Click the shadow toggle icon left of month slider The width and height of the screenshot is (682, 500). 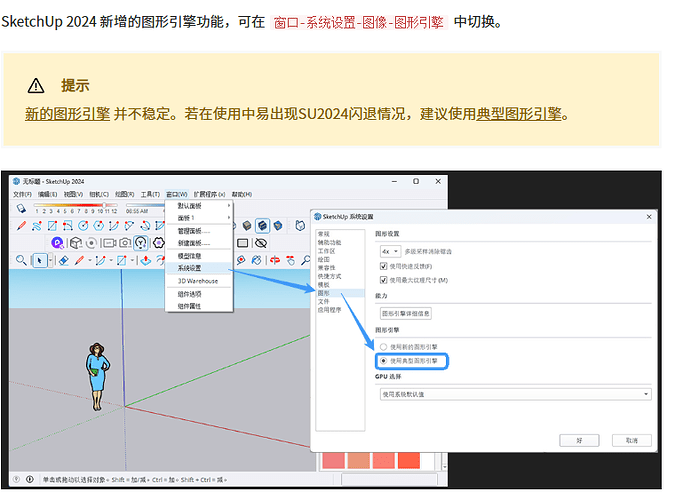coord(21,208)
